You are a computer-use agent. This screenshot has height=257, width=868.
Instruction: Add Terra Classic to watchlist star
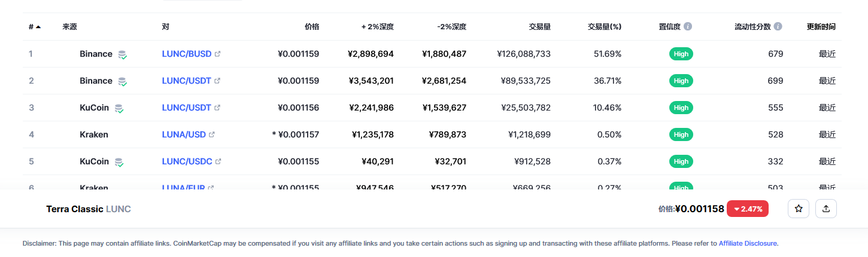(799, 209)
